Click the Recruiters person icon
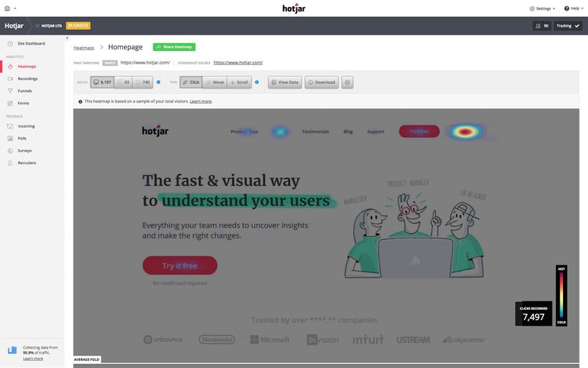The image size is (588, 368). (x=10, y=163)
